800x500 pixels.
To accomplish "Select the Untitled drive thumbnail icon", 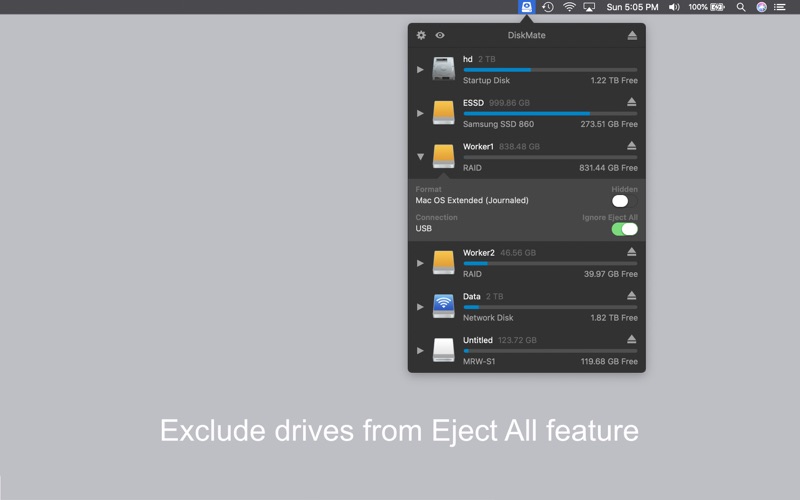I will [x=443, y=351].
